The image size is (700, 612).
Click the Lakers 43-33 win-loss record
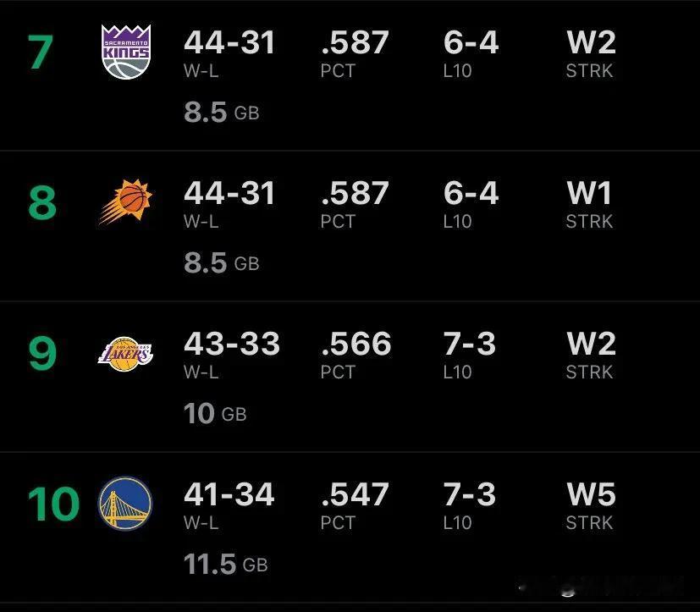(x=231, y=344)
